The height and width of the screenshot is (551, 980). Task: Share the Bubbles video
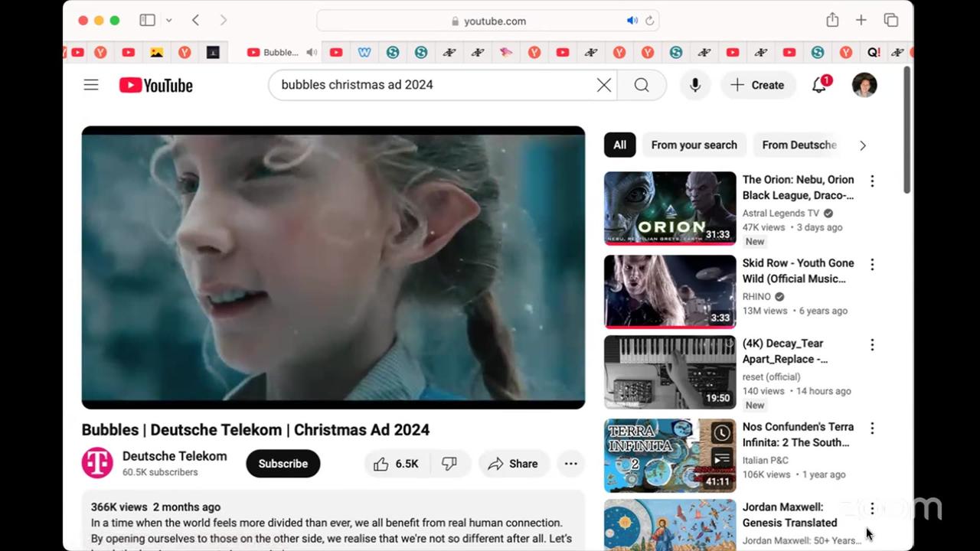click(x=514, y=464)
